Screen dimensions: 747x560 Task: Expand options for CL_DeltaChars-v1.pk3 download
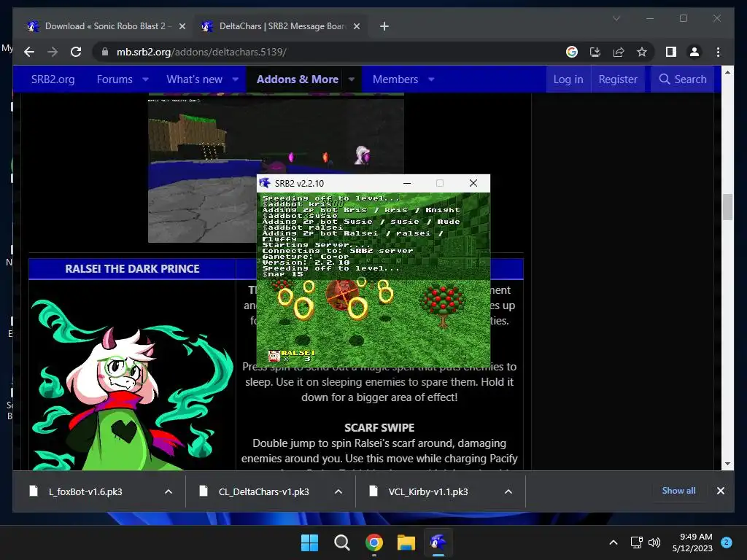pos(338,491)
